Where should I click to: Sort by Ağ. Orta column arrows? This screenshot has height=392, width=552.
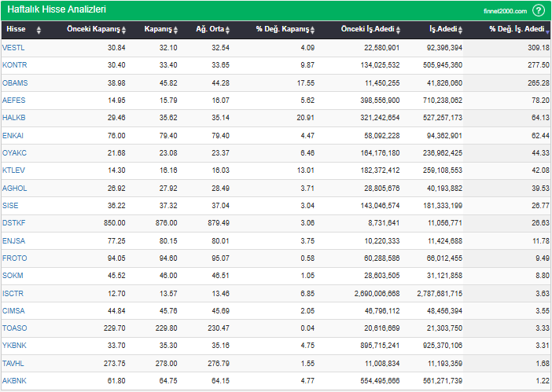coord(228,30)
